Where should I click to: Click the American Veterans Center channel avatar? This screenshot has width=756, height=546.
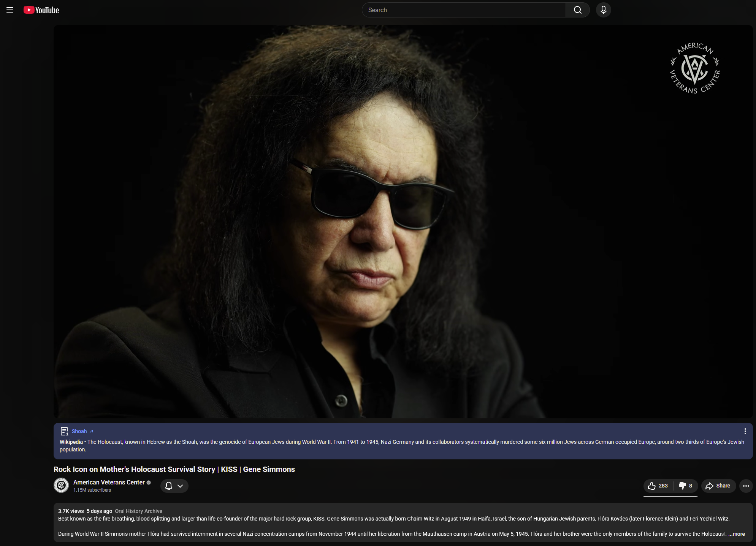click(x=61, y=486)
